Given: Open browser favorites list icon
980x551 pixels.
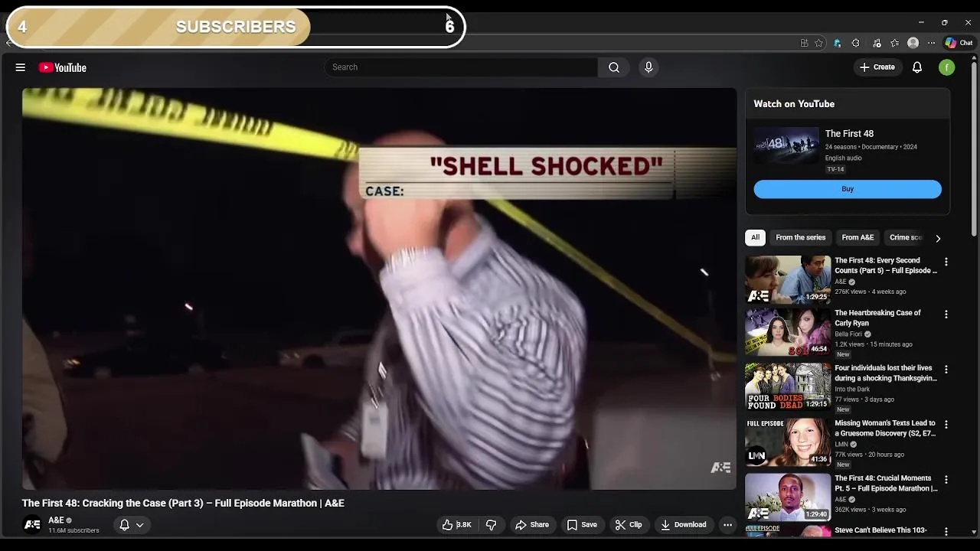Looking at the screenshot, I should pyautogui.click(x=894, y=43).
